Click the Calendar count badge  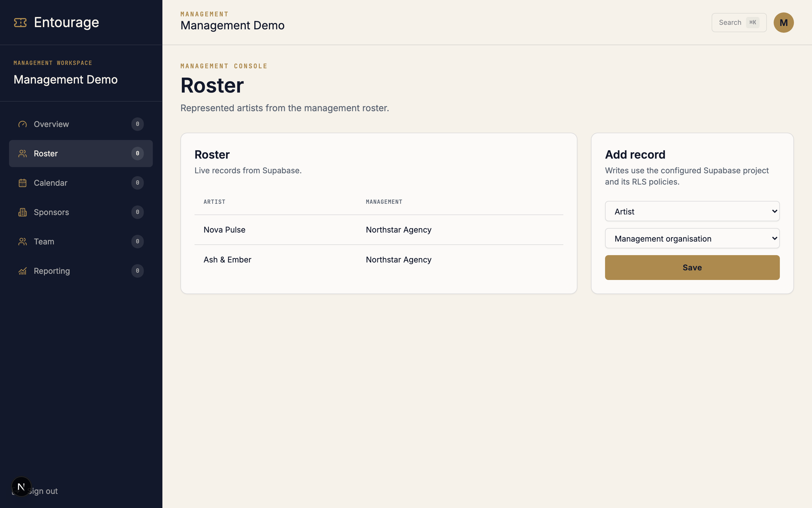[138, 183]
